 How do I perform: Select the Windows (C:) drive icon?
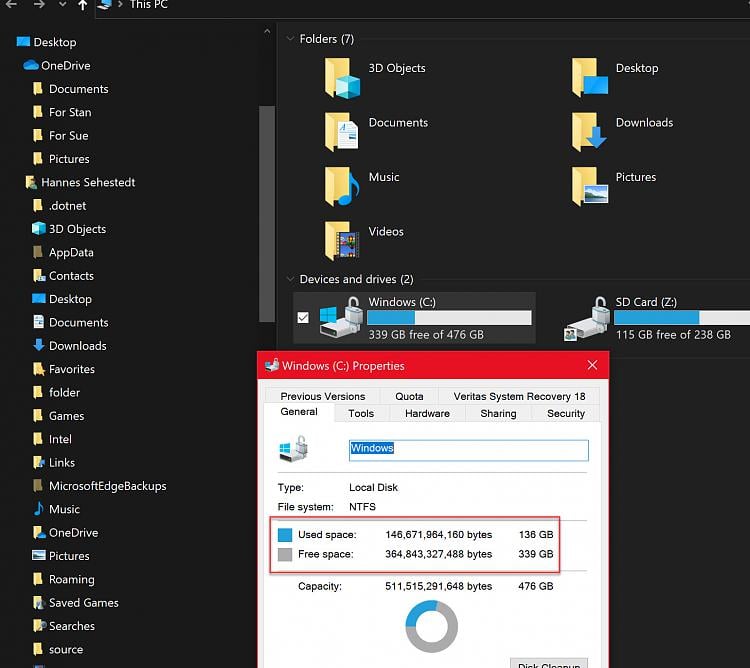[x=341, y=318]
